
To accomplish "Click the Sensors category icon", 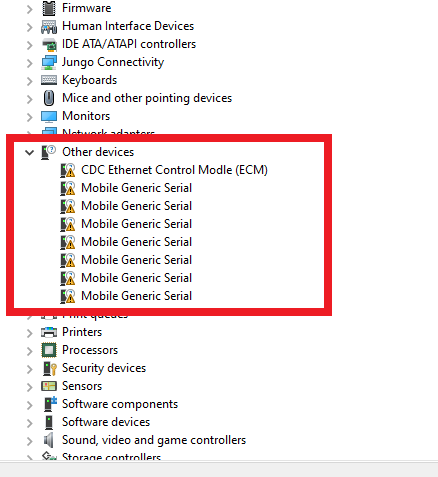I will (x=49, y=386).
